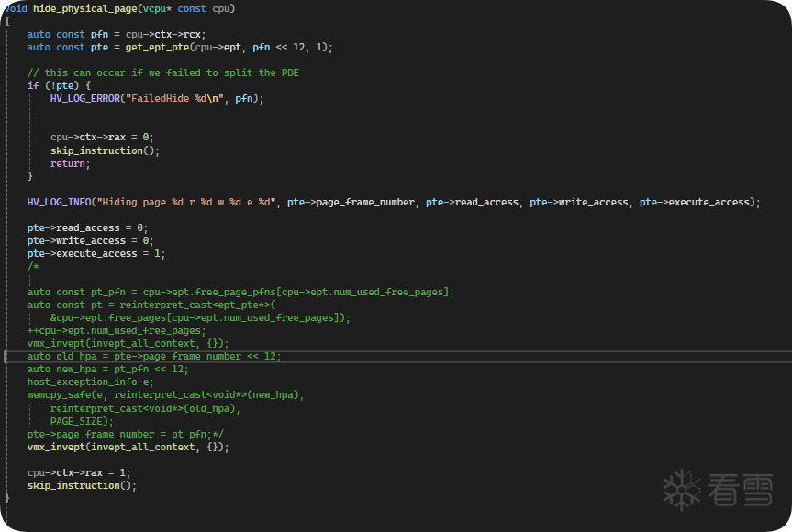The width and height of the screenshot is (792, 532).
Task: Click the pte->execute_access = 1 assignment
Action: point(95,253)
